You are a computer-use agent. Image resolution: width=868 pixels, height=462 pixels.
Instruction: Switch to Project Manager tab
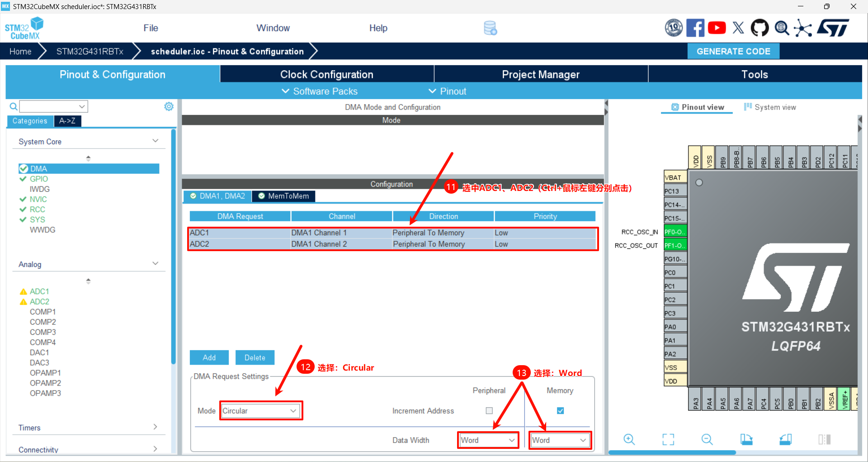pos(541,74)
